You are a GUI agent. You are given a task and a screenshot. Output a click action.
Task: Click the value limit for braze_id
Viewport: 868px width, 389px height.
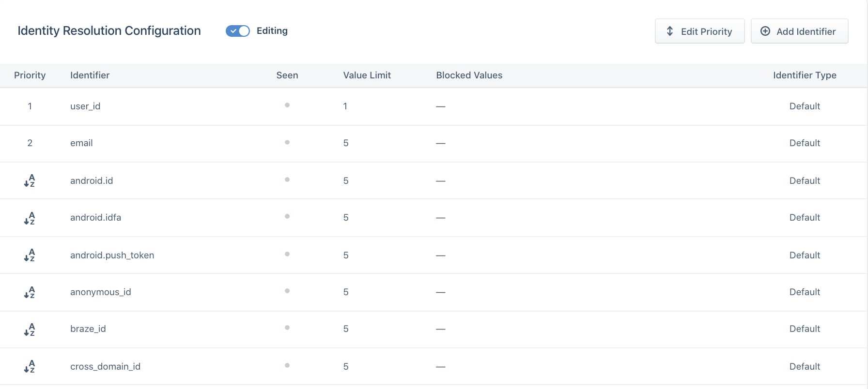[346, 329]
